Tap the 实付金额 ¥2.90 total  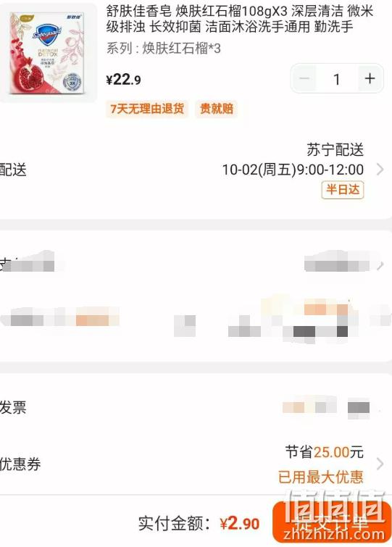click(x=199, y=524)
